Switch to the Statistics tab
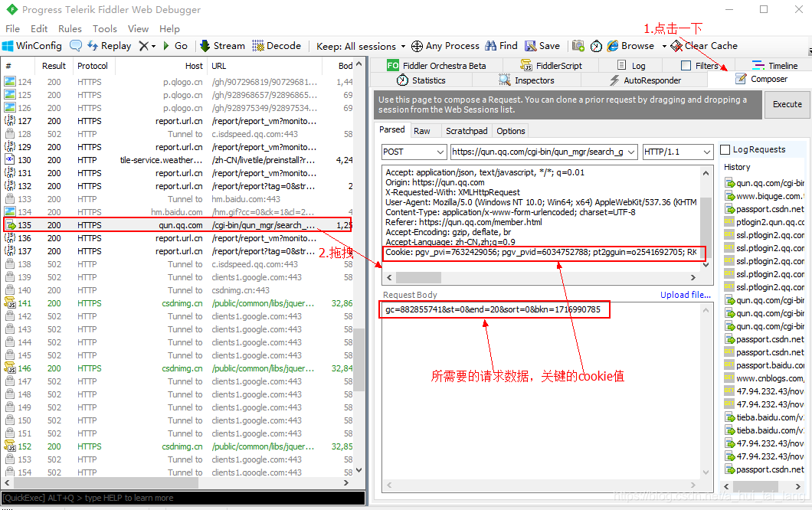The height and width of the screenshot is (510, 812). coord(421,80)
